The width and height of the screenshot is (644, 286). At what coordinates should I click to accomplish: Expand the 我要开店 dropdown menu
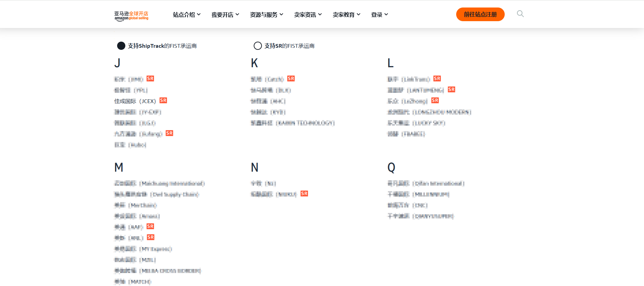click(x=225, y=15)
